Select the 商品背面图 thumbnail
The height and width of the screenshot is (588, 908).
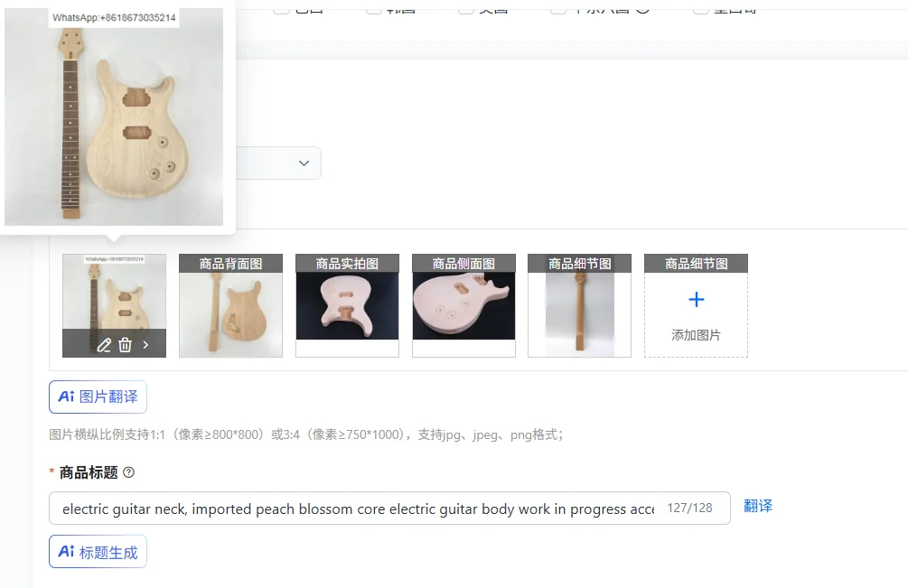[230, 305]
